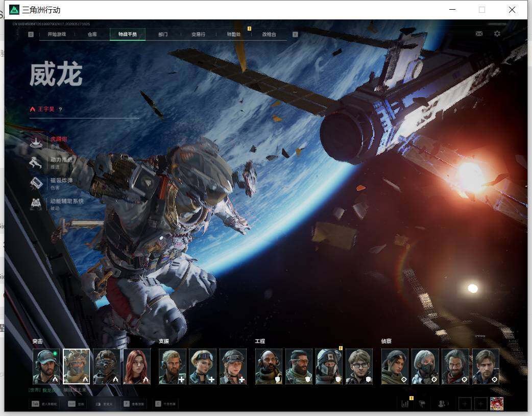This screenshot has width=532, height=416.
Task: Switch to the 改枪台 tab
Action: tap(269, 34)
